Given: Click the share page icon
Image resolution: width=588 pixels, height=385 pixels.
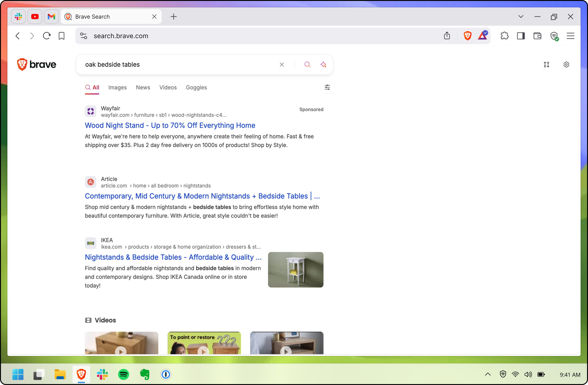Looking at the screenshot, I should [447, 36].
